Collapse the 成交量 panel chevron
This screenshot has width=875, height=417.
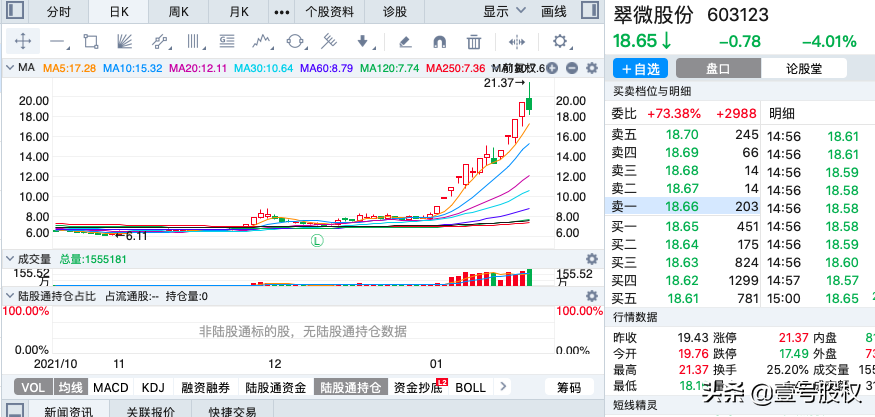(x=9, y=259)
